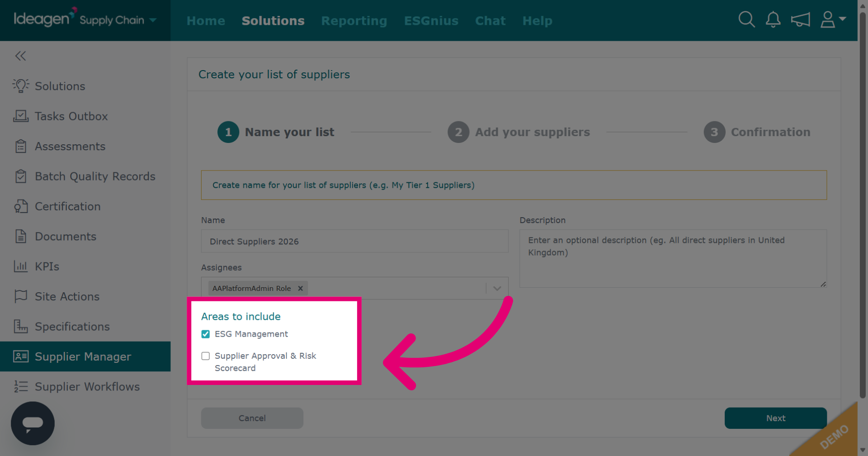868x456 pixels.
Task: Open Reporting in top navigation
Action: [x=354, y=21]
